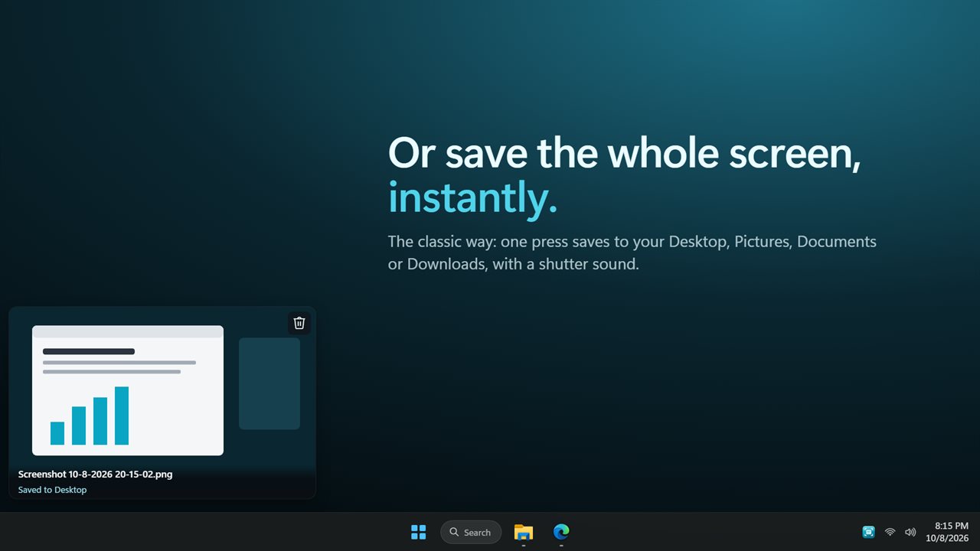Open Wi-Fi network settings in tray
Viewport: 980px width, 551px height.
pyautogui.click(x=890, y=532)
